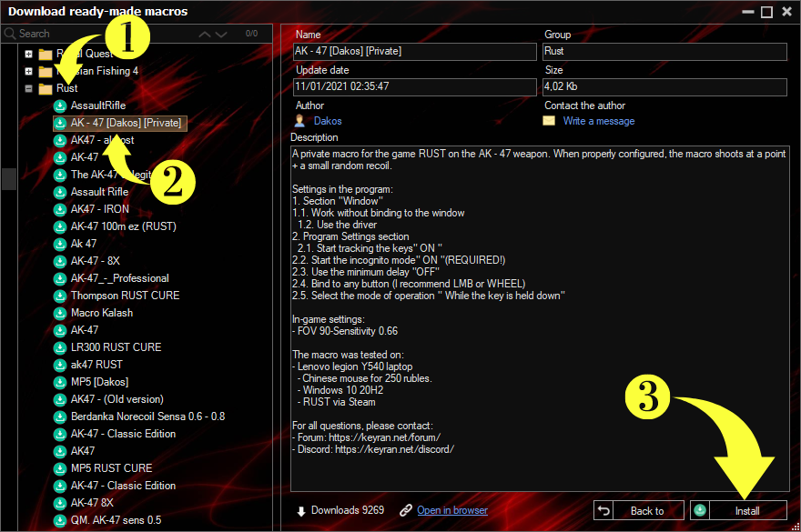This screenshot has width=801, height=532.
Task: Click download icon beside ak47 RUST
Action: point(60,365)
